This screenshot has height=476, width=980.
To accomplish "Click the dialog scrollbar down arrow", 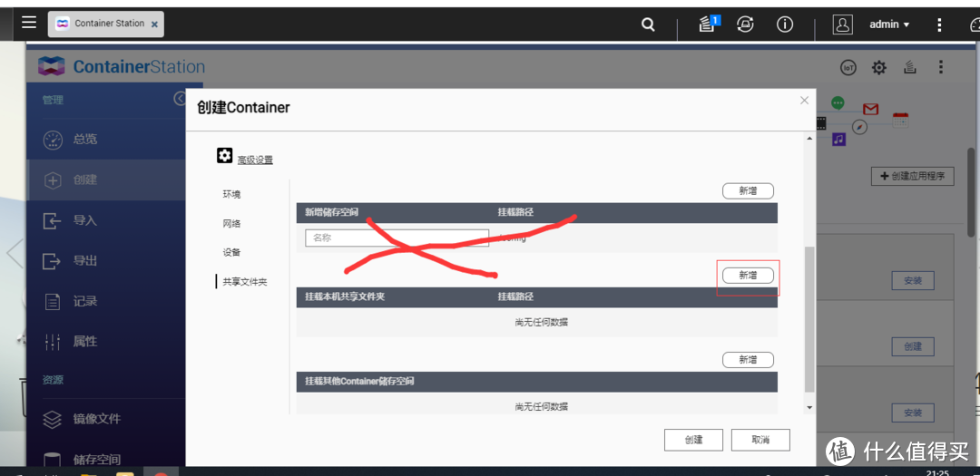I will (x=810, y=407).
